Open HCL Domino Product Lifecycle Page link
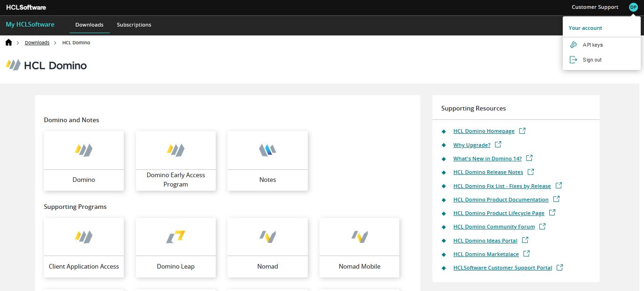The image size is (644, 291). point(499,213)
